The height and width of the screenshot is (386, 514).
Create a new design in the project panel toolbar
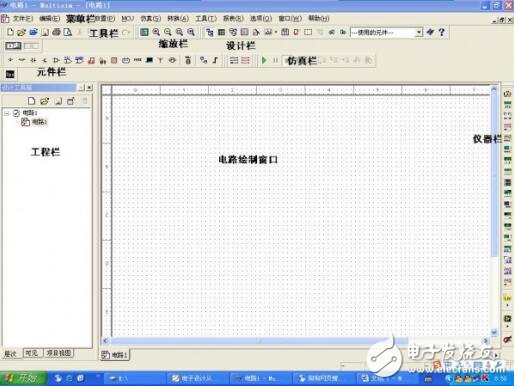(x=31, y=101)
